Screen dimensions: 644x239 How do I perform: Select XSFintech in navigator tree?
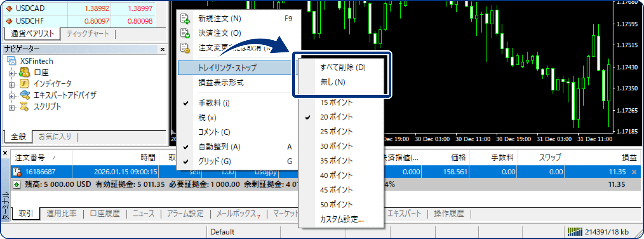click(x=36, y=61)
